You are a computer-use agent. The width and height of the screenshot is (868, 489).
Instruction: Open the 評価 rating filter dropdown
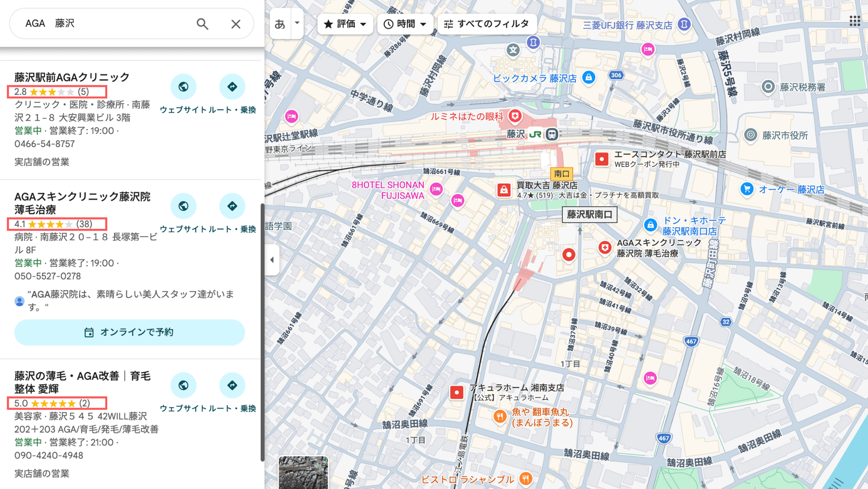(x=345, y=24)
